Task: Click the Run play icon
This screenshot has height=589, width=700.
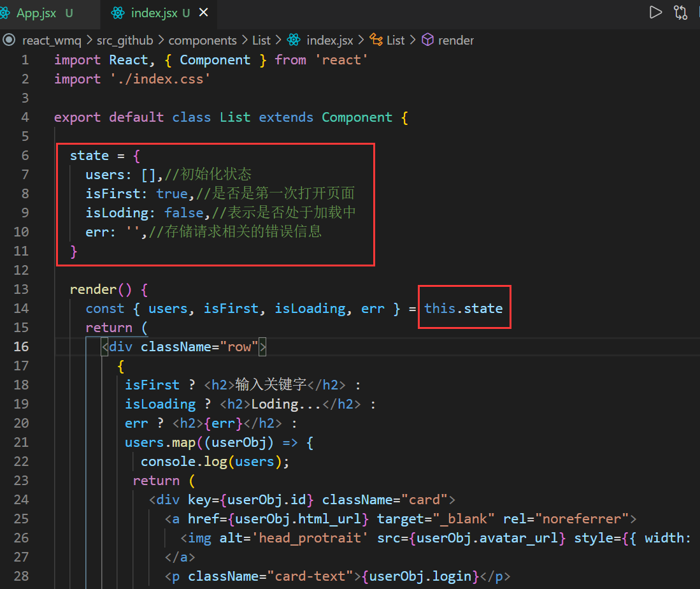Action: [655, 12]
